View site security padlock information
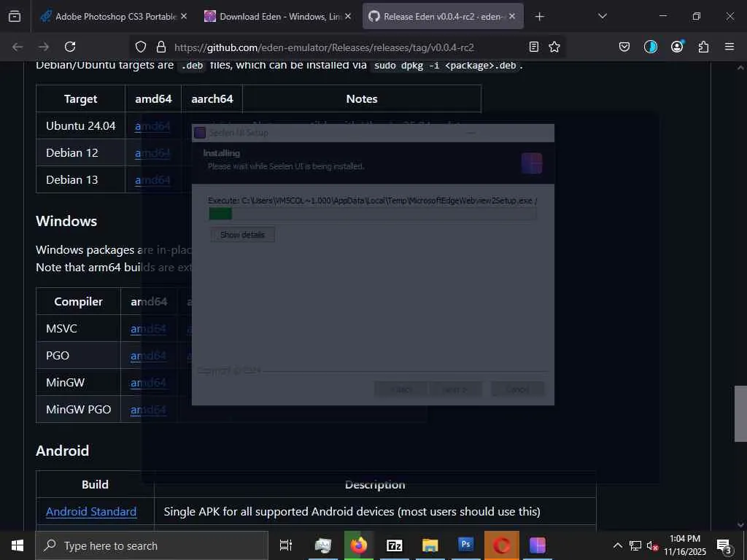This screenshot has height=560, width=747. tap(161, 47)
